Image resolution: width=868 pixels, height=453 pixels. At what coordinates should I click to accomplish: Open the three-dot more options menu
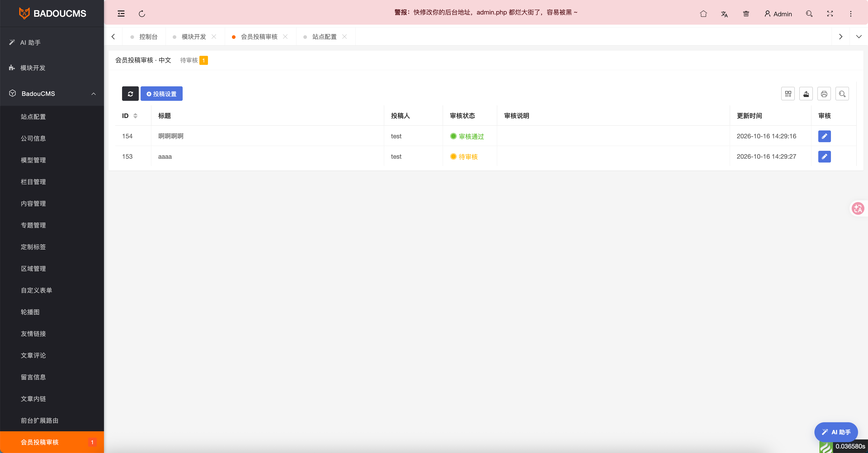click(x=850, y=14)
